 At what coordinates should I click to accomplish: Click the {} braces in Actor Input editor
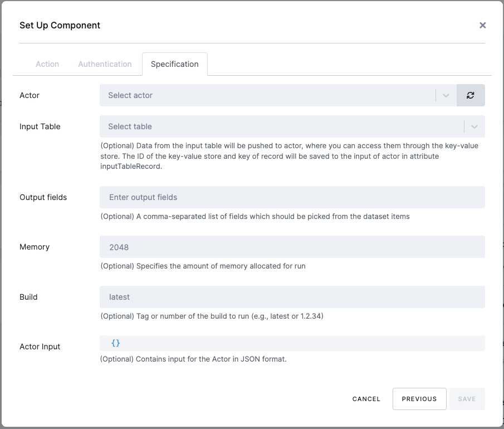click(x=115, y=343)
